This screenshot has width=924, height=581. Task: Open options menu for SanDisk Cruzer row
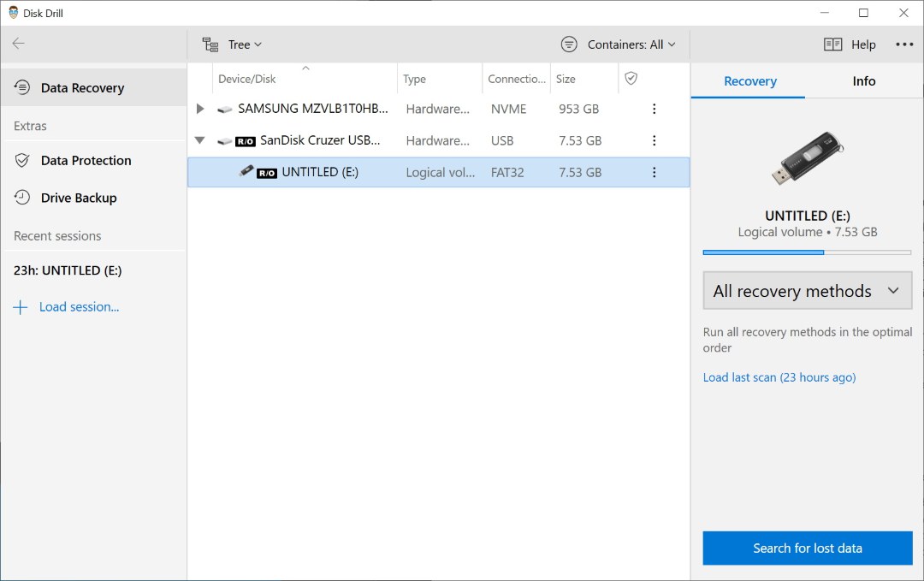(x=654, y=140)
